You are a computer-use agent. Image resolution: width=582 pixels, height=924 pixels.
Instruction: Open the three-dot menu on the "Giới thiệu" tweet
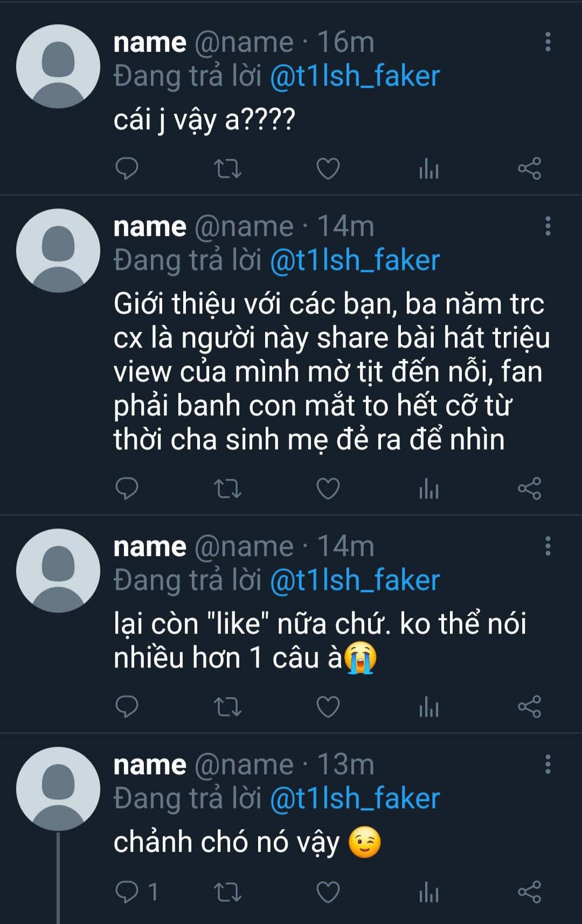click(548, 226)
